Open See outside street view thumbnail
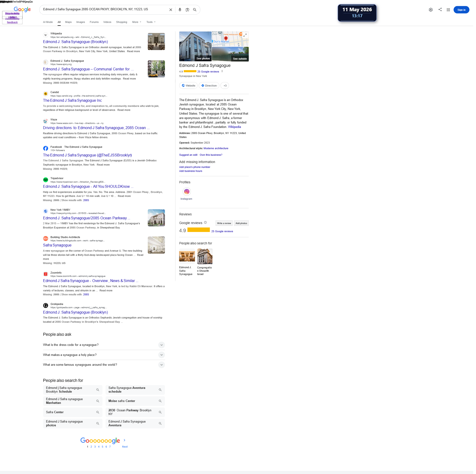 232,54
